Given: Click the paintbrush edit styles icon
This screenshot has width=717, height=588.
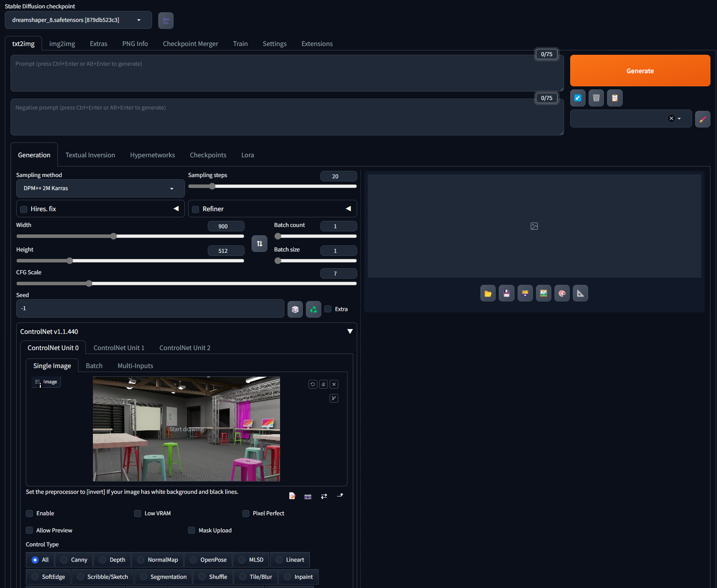Looking at the screenshot, I should click(x=703, y=119).
